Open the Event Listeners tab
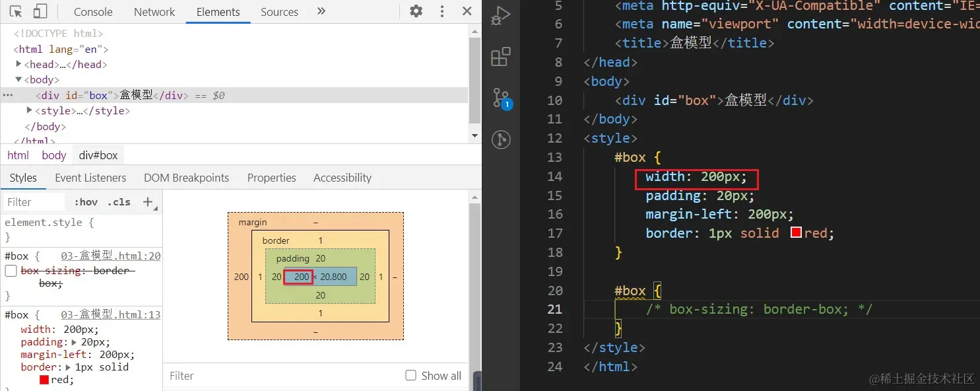 90,178
